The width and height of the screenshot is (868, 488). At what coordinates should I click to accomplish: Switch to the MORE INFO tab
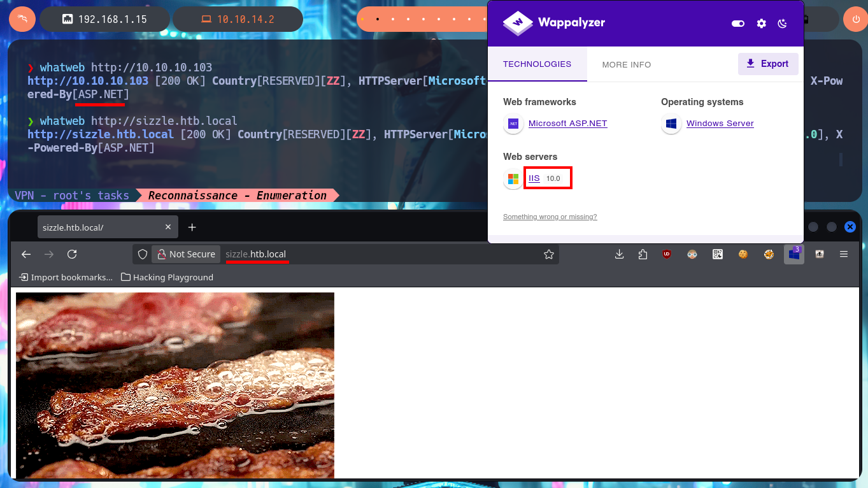point(627,64)
